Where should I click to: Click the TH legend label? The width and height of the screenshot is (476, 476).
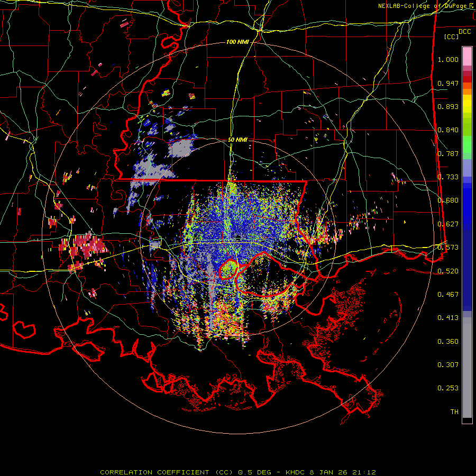pyautogui.click(x=454, y=412)
